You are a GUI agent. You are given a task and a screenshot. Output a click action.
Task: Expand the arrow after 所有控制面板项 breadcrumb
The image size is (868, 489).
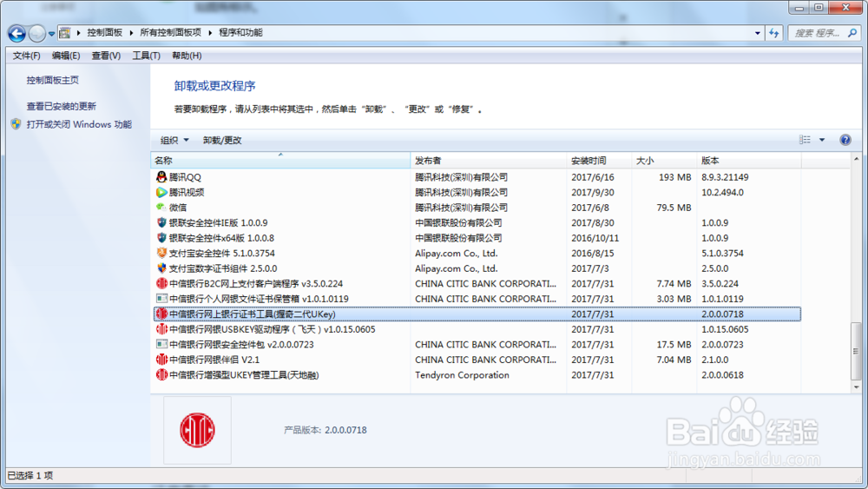pyautogui.click(x=210, y=33)
